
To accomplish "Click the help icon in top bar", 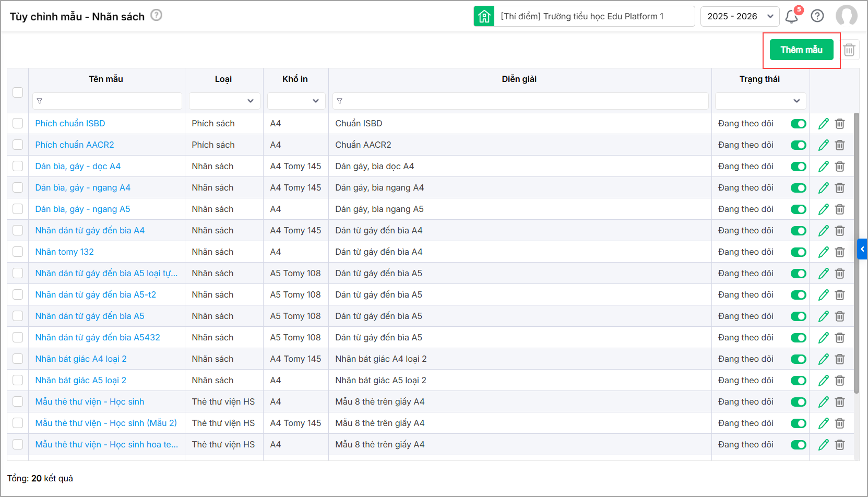I will 817,16.
